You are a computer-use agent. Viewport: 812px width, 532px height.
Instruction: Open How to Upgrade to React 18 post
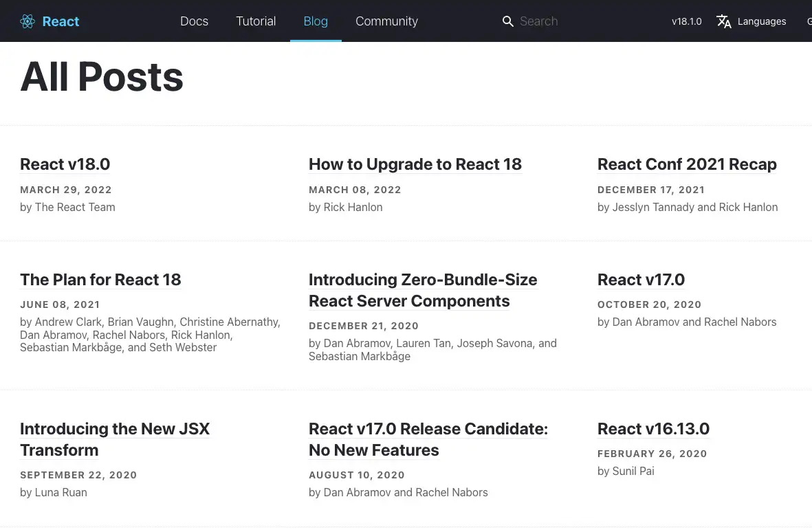click(x=415, y=164)
